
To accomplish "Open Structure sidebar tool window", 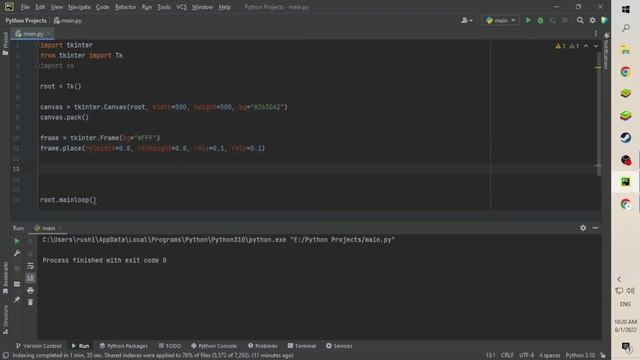I will tap(5, 320).
